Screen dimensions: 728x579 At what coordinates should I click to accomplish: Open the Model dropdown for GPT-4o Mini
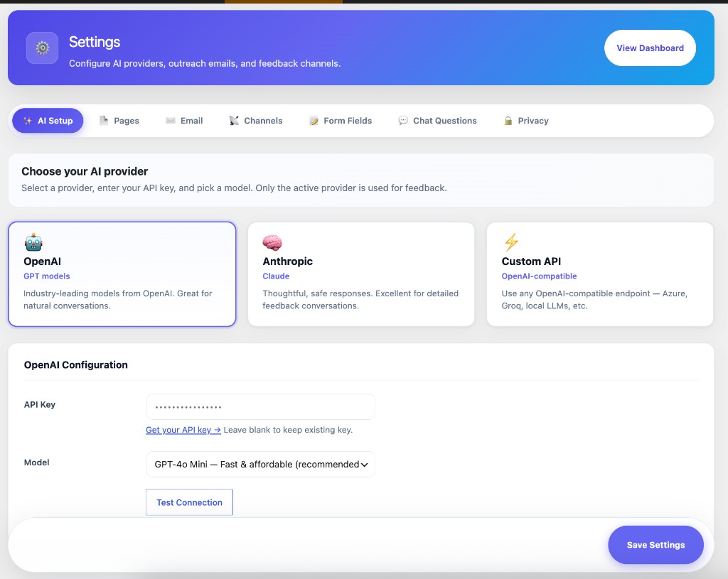point(260,464)
